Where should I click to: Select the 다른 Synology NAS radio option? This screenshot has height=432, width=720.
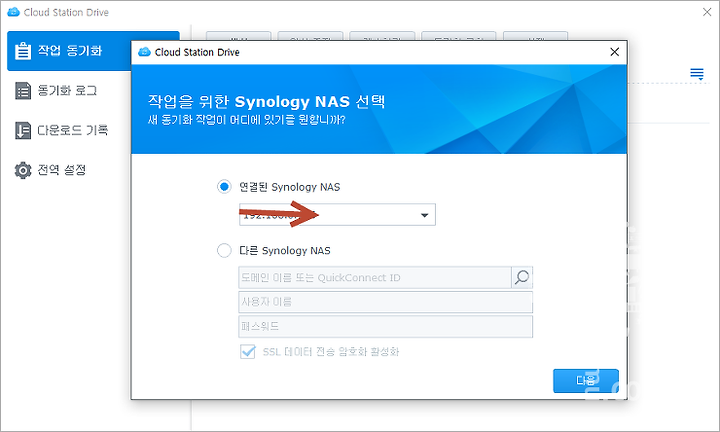click(x=224, y=251)
